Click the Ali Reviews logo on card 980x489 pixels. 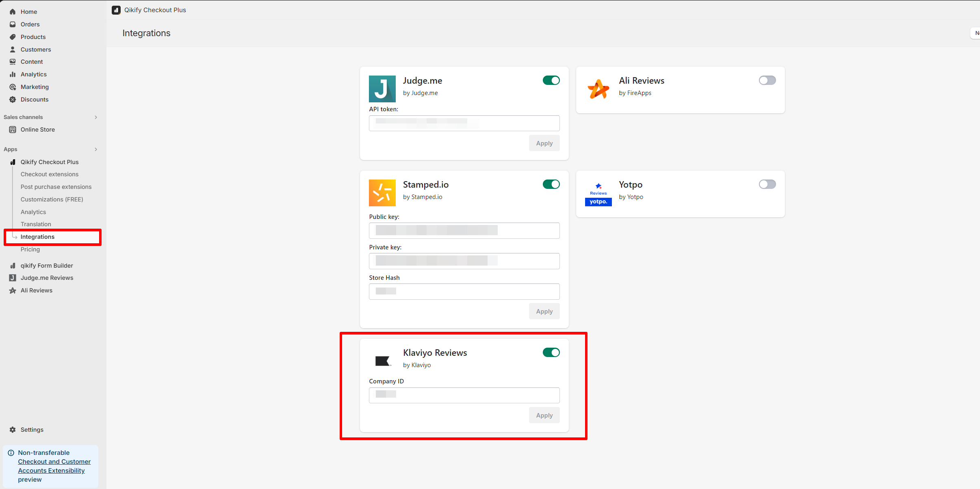tap(598, 89)
